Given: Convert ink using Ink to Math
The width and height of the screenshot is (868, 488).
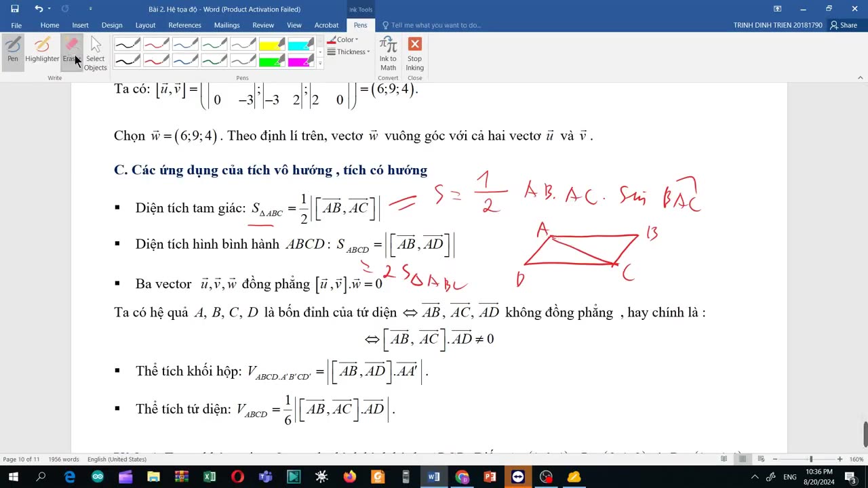Looking at the screenshot, I should point(388,54).
